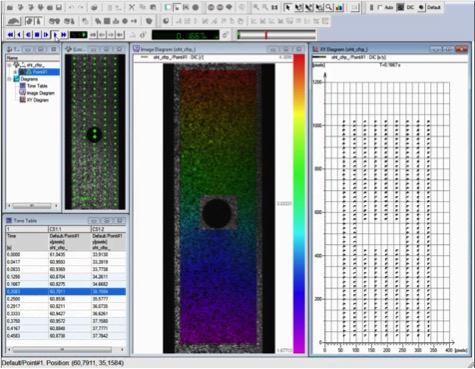Click the Stop playback button
Image resolution: width=475 pixels, height=369 pixels.
(37, 34)
